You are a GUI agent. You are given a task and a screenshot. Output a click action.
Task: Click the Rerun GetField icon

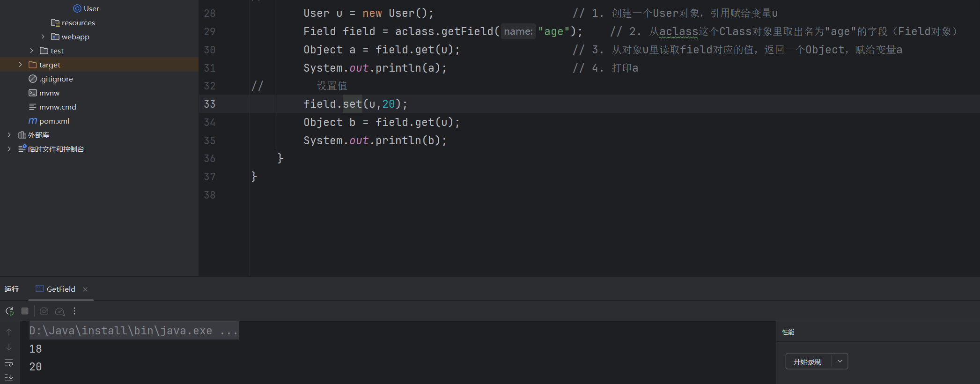tap(9, 311)
